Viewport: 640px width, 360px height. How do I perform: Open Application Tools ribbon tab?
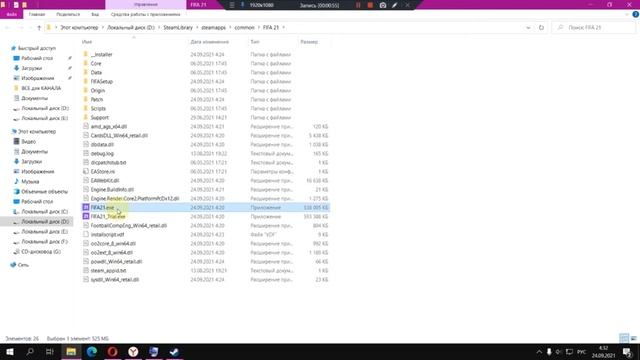145,14
